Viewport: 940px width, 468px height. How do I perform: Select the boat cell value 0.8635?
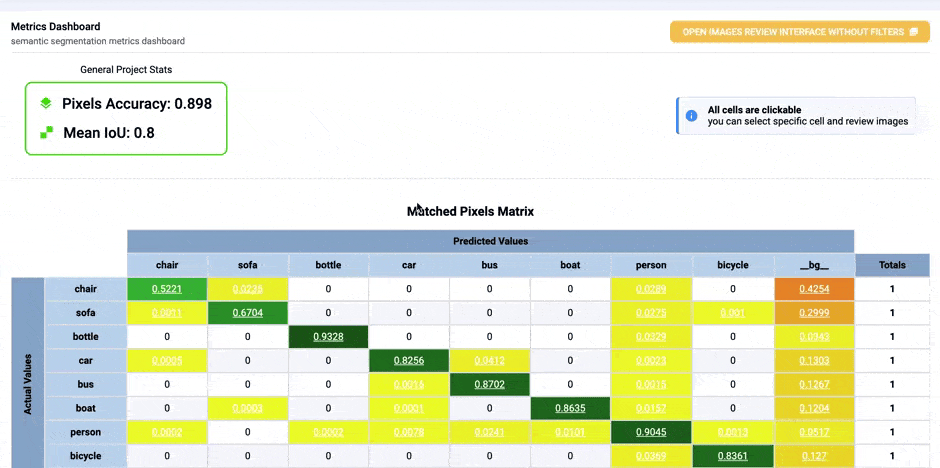570,408
